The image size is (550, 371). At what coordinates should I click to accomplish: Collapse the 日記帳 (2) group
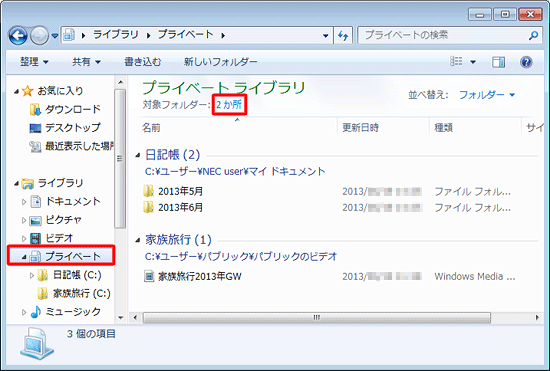[x=138, y=155]
